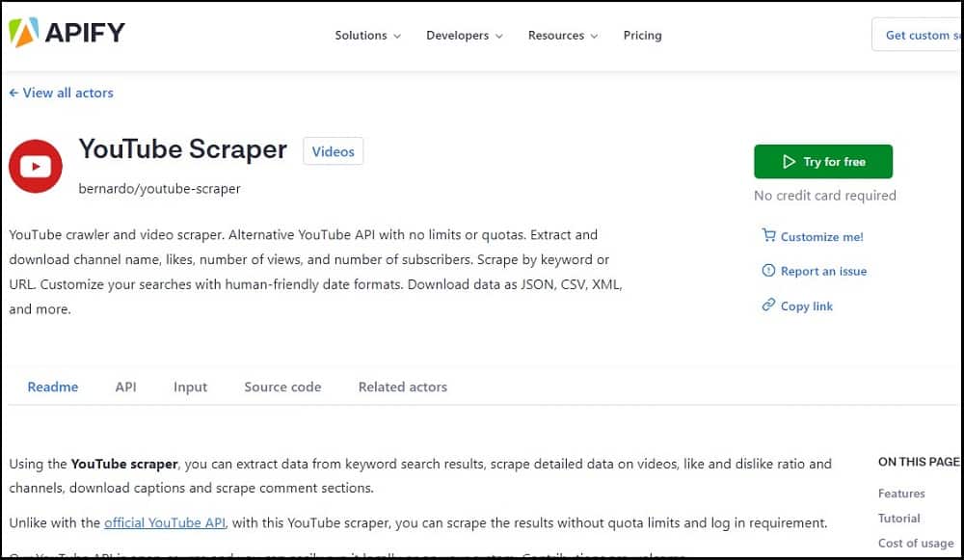This screenshot has width=964, height=560.
Task: Jump to Features in On This Page
Action: 901,493
